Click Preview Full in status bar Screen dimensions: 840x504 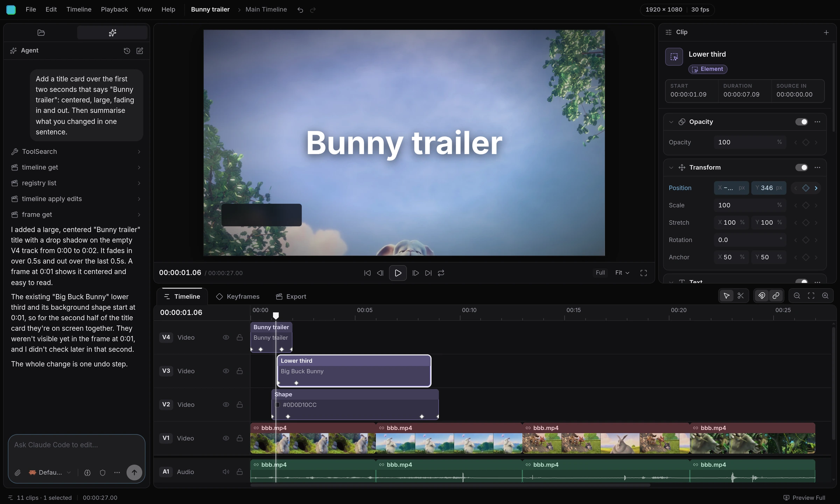(804, 498)
